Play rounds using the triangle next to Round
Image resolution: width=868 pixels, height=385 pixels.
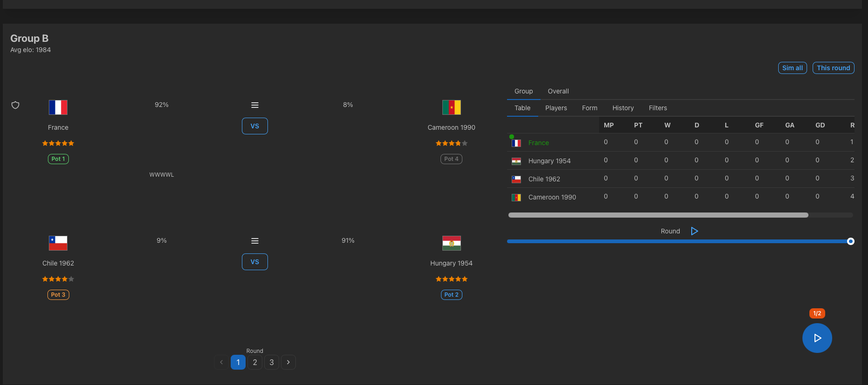[694, 231]
